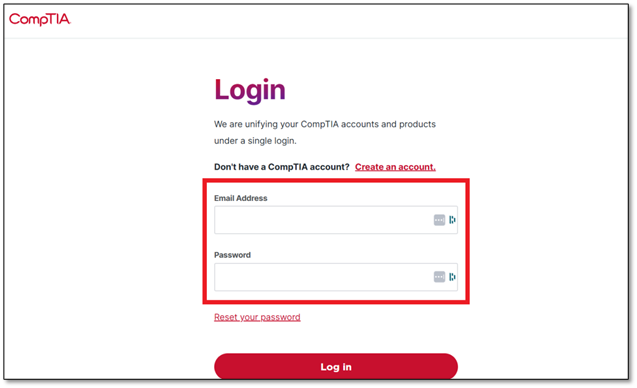Click the teal autofill icon in Password field
The image size is (637, 388).
452,277
